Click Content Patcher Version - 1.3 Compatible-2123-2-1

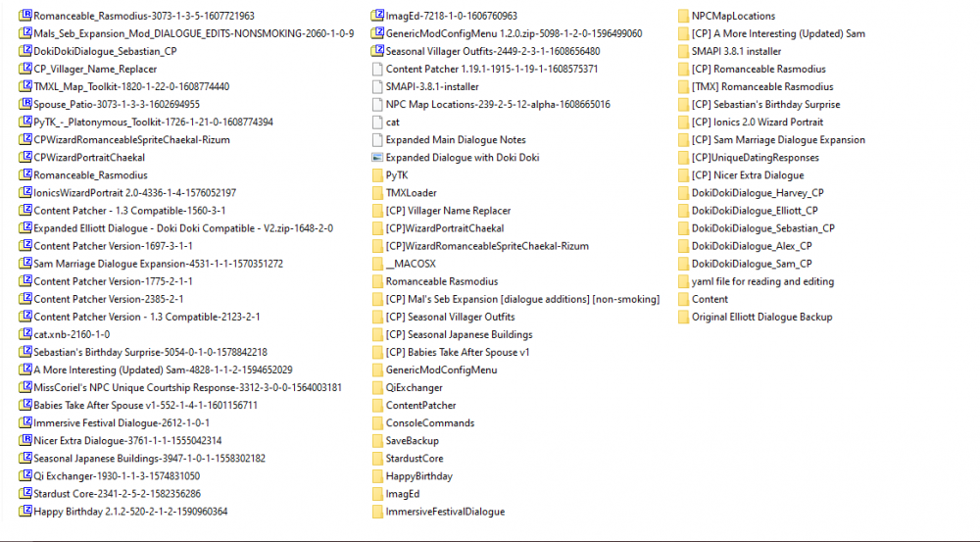(147, 317)
